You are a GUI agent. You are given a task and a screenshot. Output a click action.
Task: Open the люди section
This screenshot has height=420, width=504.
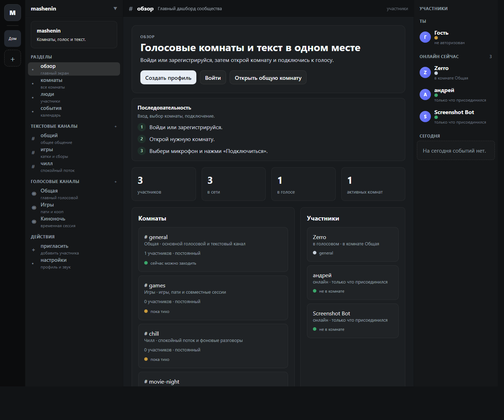point(74,97)
